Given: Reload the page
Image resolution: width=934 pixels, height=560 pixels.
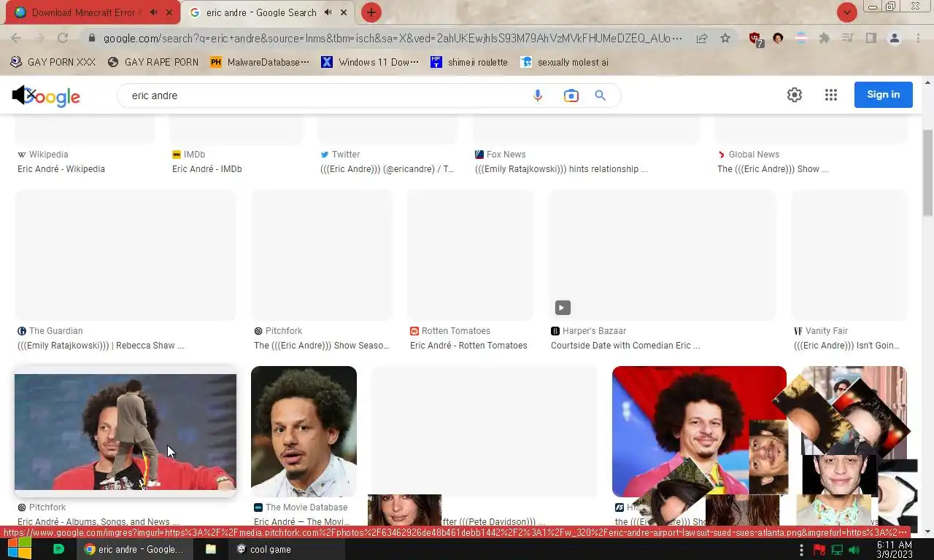Looking at the screenshot, I should pyautogui.click(x=63, y=38).
